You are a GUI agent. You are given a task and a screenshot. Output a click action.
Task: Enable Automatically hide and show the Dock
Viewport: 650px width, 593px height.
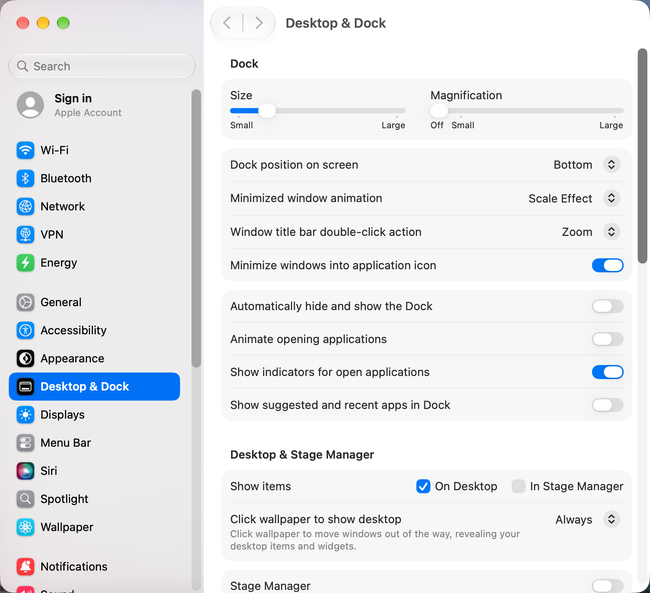coord(607,306)
